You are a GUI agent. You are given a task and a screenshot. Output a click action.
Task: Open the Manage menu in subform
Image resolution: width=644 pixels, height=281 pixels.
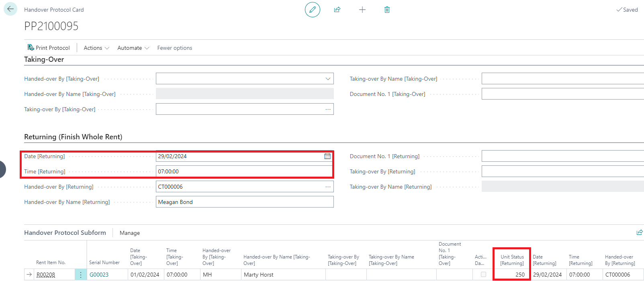pos(130,233)
